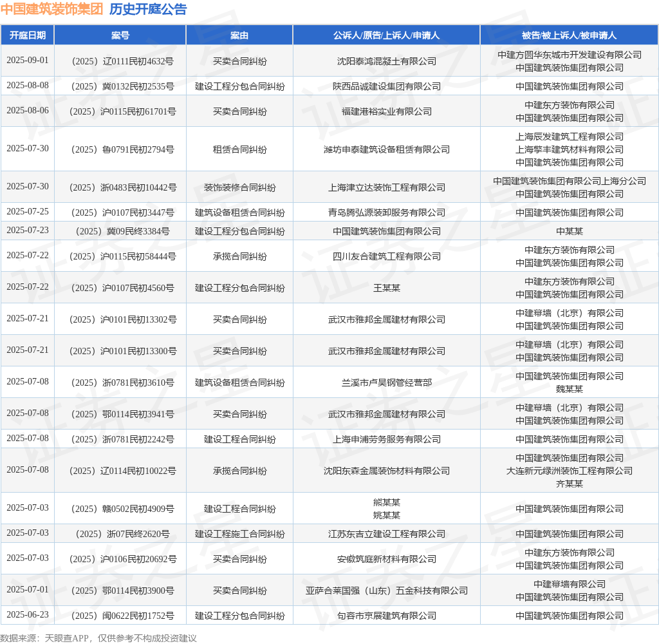The height and width of the screenshot is (644, 659).
Task: Select case number 沪0101民初13302号
Action: coord(122,319)
